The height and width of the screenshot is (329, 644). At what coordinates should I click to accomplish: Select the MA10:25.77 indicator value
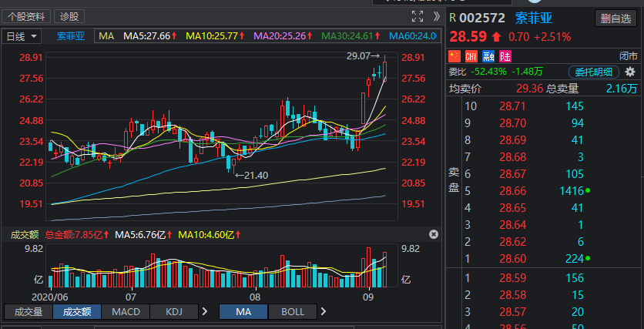click(216, 36)
